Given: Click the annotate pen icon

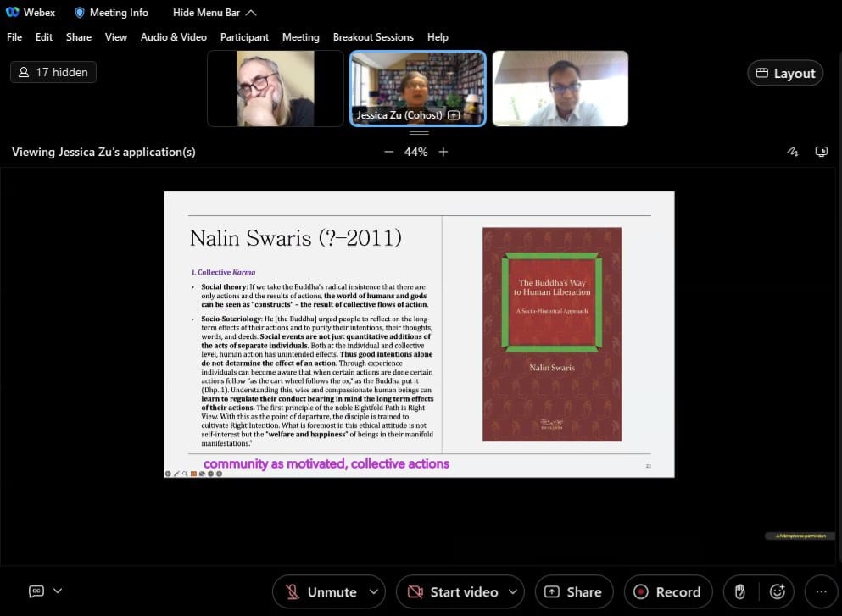Looking at the screenshot, I should click(x=792, y=152).
